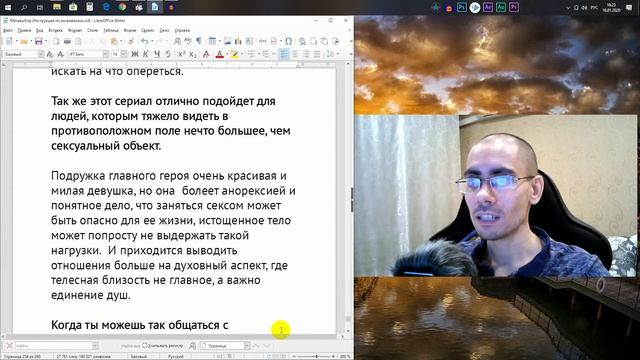Open the Таблица menu

point(110,30)
